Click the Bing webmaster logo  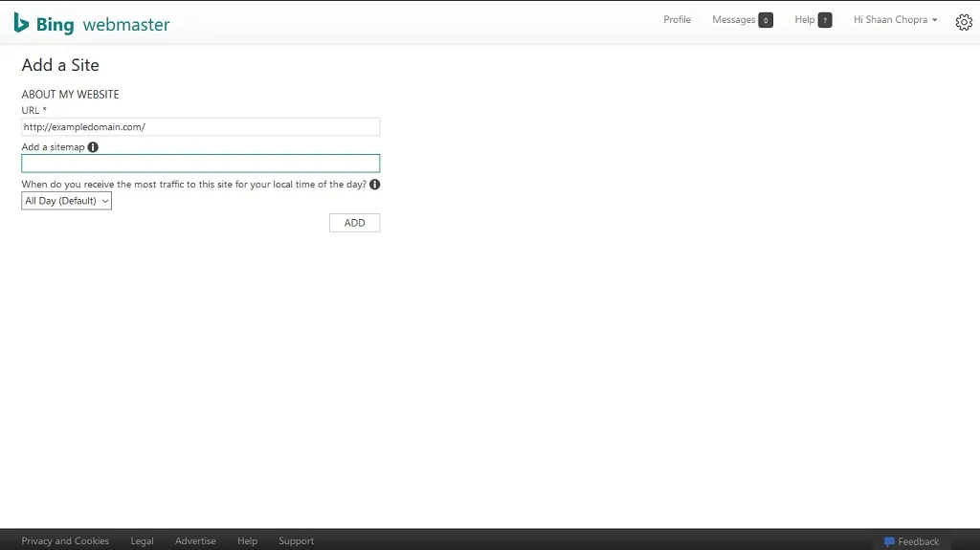click(91, 24)
